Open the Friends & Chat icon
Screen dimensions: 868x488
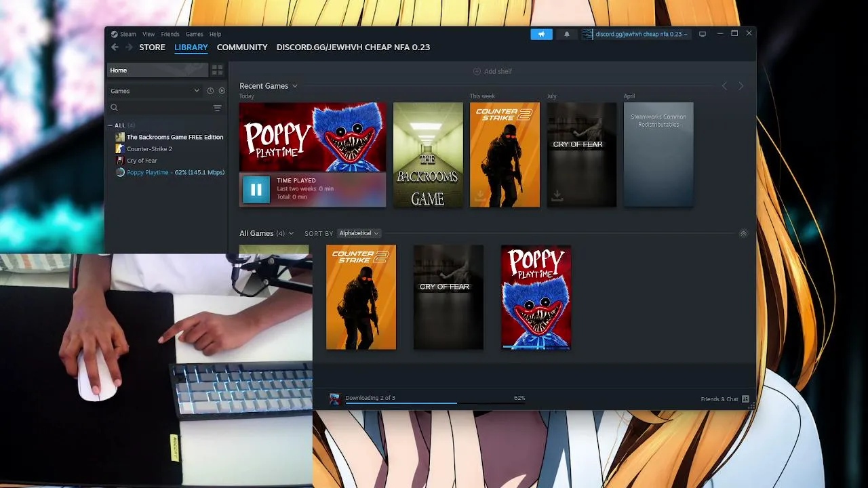point(745,399)
